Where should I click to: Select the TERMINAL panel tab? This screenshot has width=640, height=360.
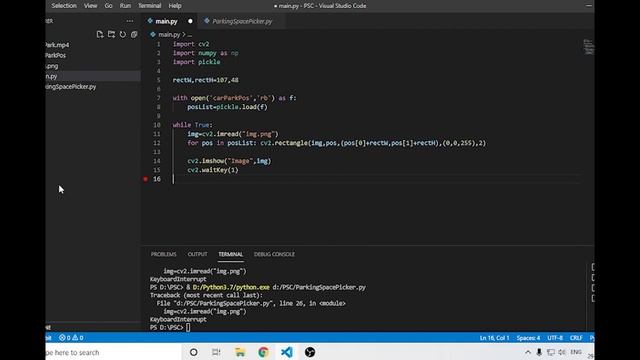pyautogui.click(x=231, y=254)
